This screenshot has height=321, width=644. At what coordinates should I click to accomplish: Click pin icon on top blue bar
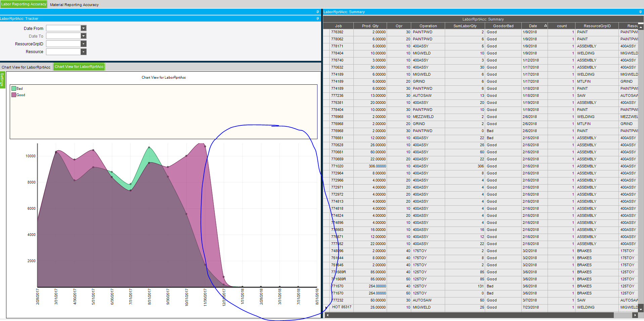tap(317, 12)
